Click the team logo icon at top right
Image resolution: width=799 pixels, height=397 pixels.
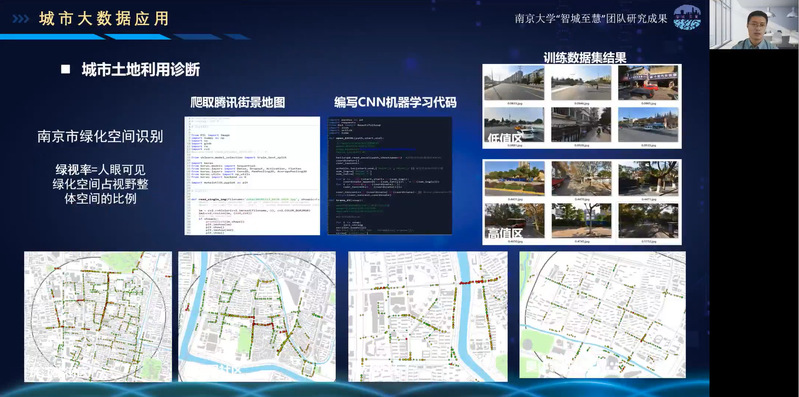[x=687, y=17]
